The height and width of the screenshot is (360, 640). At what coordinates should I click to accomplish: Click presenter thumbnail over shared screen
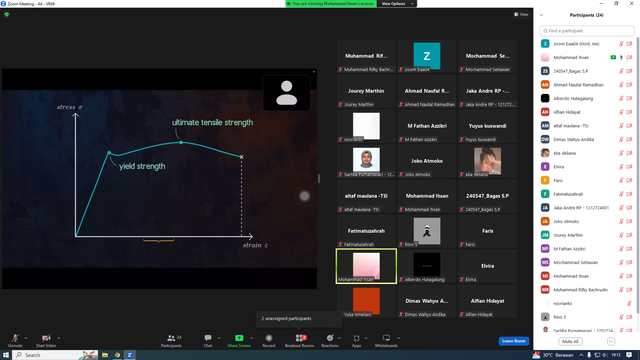coord(287,93)
